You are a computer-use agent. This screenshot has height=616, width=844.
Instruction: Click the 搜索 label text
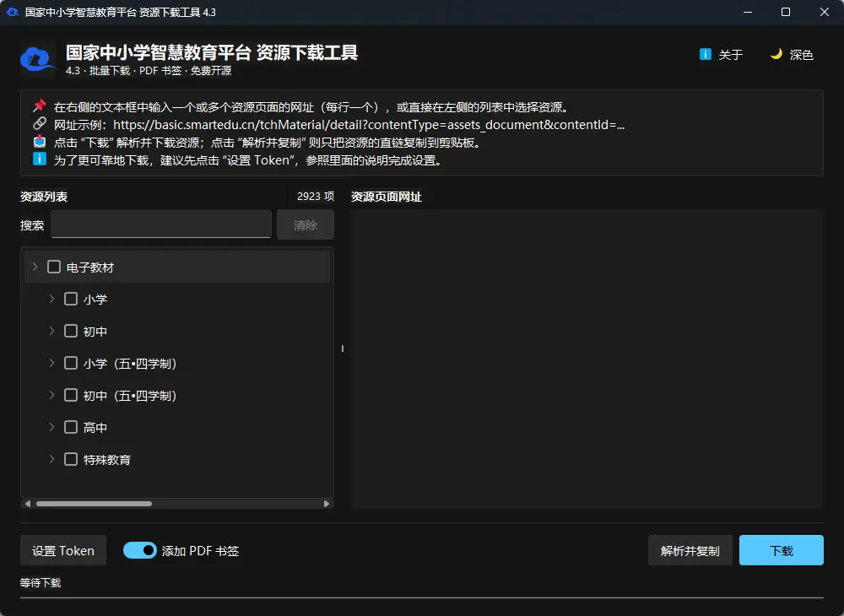32,225
